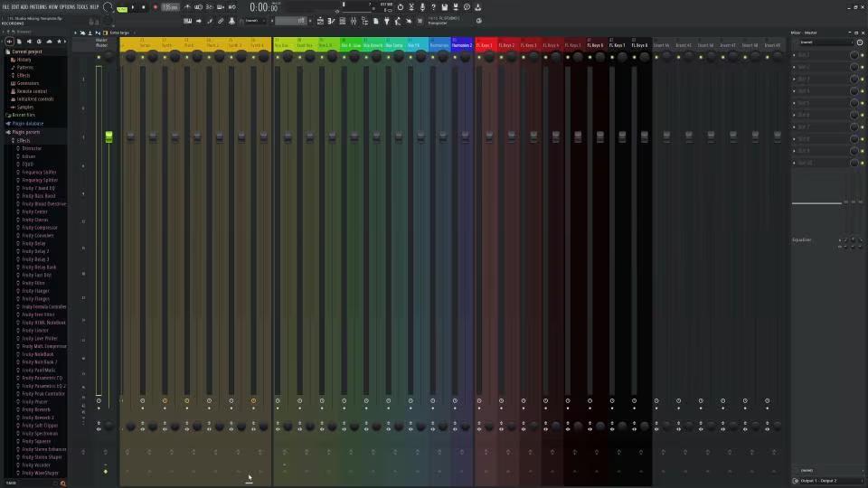Toggle effect Slot 10 enable light
The height and width of the screenshot is (488, 868).
pos(863,164)
